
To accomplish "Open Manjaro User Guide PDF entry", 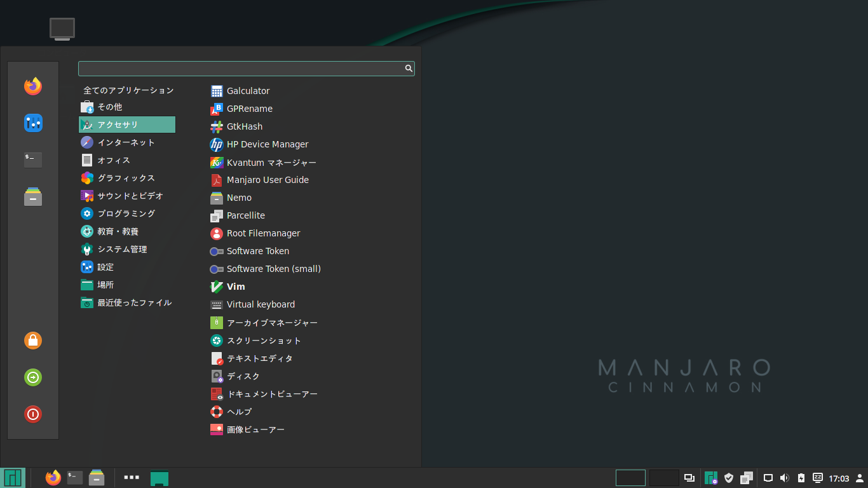I will tap(259, 180).
